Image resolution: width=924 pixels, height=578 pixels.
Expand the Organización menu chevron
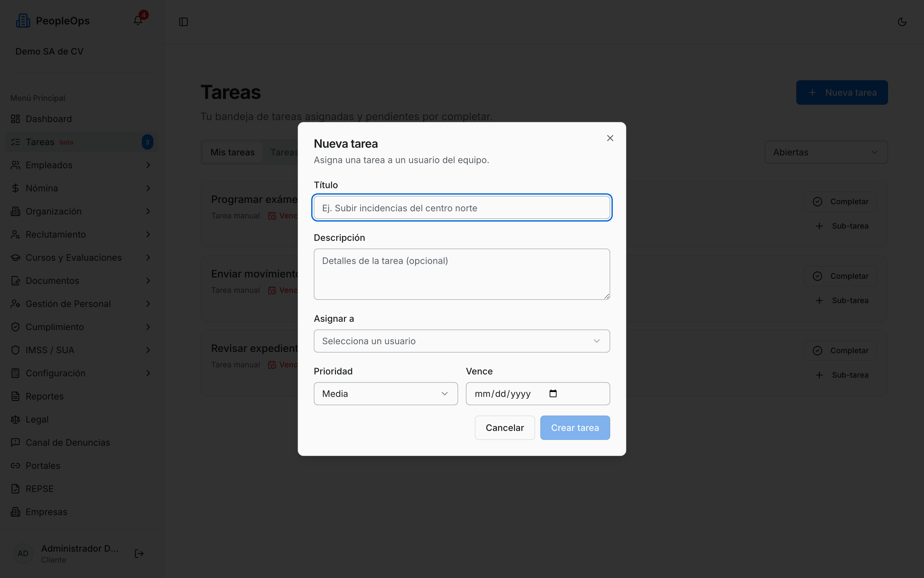148,211
